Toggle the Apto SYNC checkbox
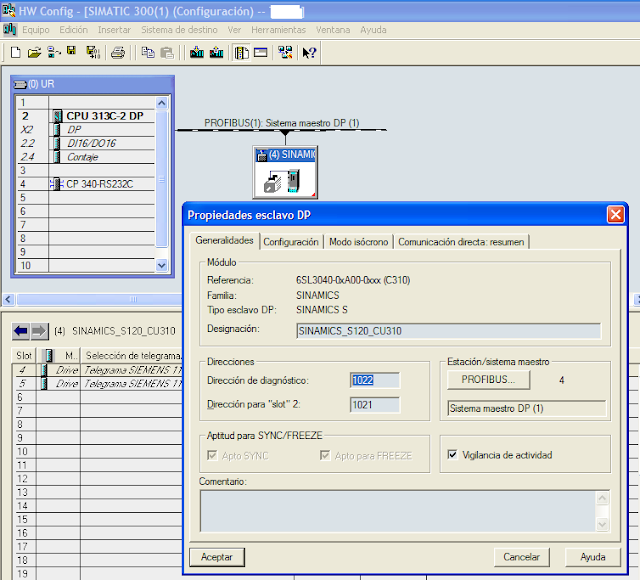The image size is (640, 580). [212, 455]
